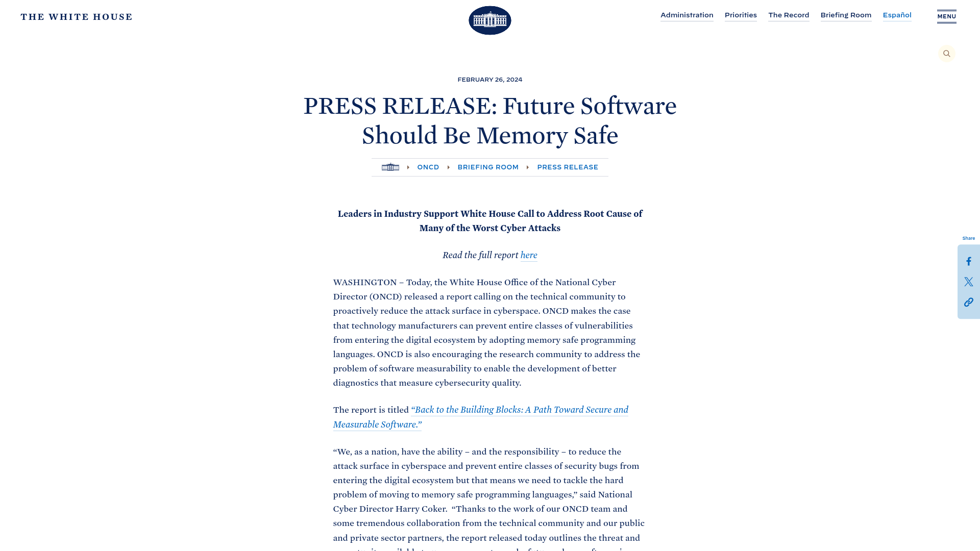Click the BRIEFING ROOM breadcrumb item

pyautogui.click(x=488, y=167)
